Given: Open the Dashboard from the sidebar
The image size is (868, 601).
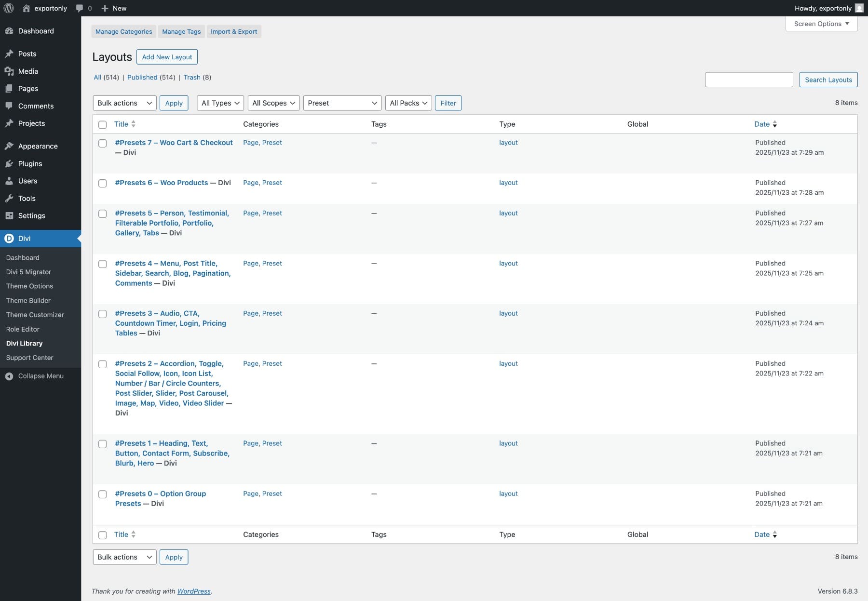Looking at the screenshot, I should [36, 31].
